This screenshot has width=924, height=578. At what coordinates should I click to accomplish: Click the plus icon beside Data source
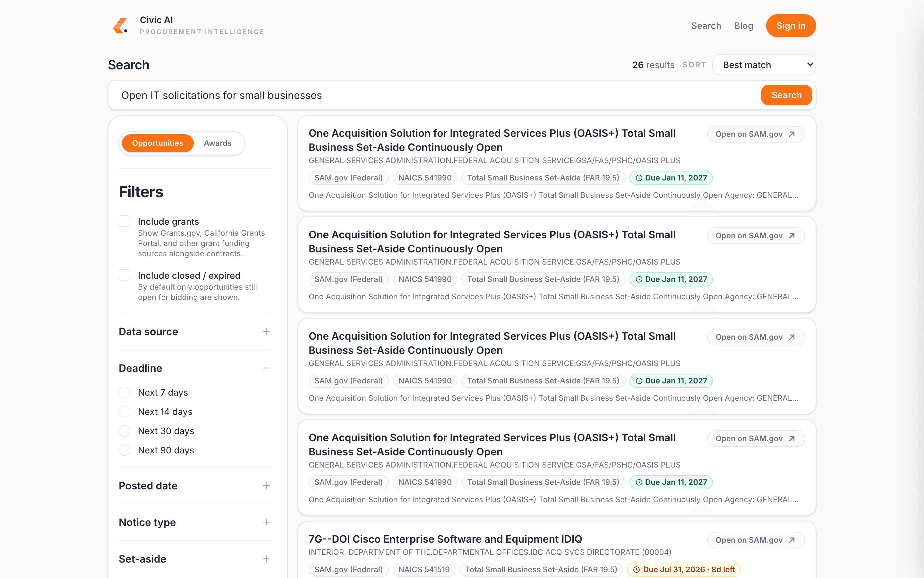(266, 331)
